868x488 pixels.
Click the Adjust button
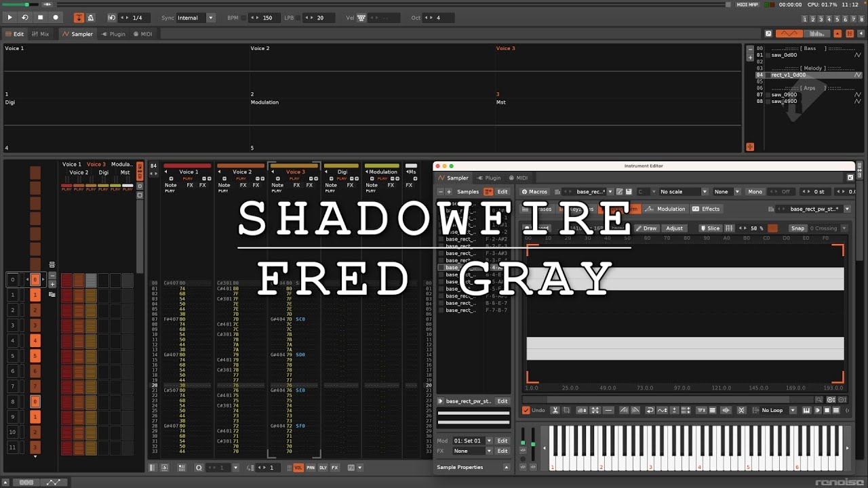point(674,228)
